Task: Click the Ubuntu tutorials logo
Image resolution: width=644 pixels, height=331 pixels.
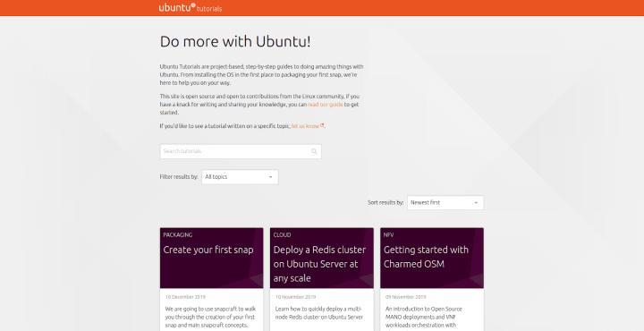Action: (191, 8)
